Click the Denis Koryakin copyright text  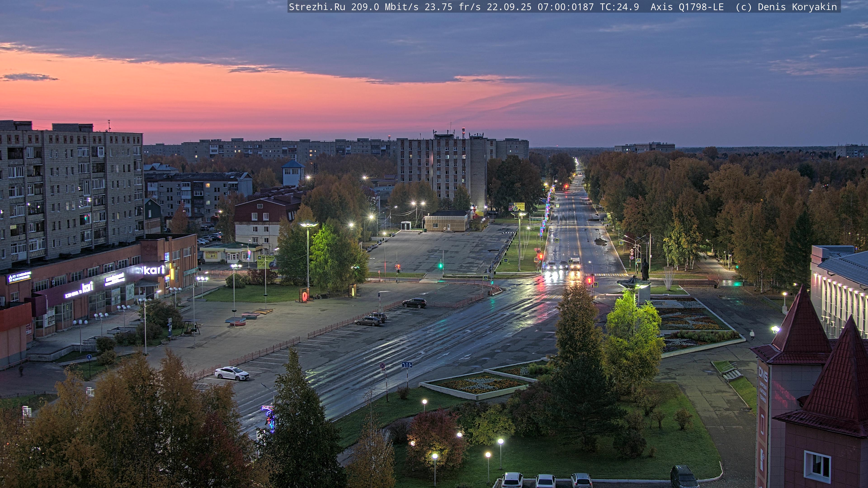coord(797,7)
